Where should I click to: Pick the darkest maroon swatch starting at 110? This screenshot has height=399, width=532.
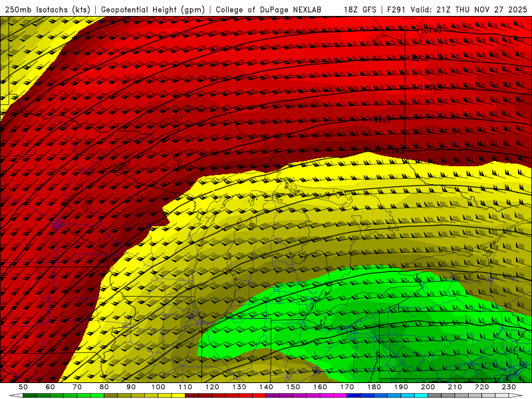tap(192, 395)
